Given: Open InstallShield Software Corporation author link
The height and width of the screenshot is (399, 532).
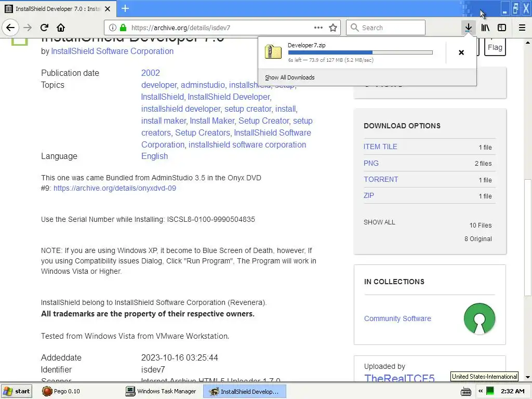Looking at the screenshot, I should click(x=112, y=51).
